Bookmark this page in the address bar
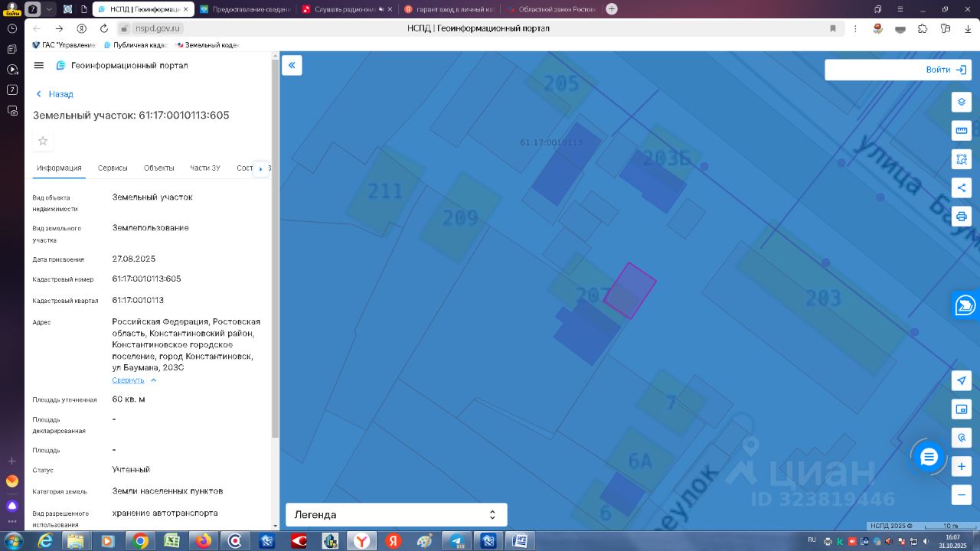The width and height of the screenshot is (980, 551). click(x=833, y=28)
